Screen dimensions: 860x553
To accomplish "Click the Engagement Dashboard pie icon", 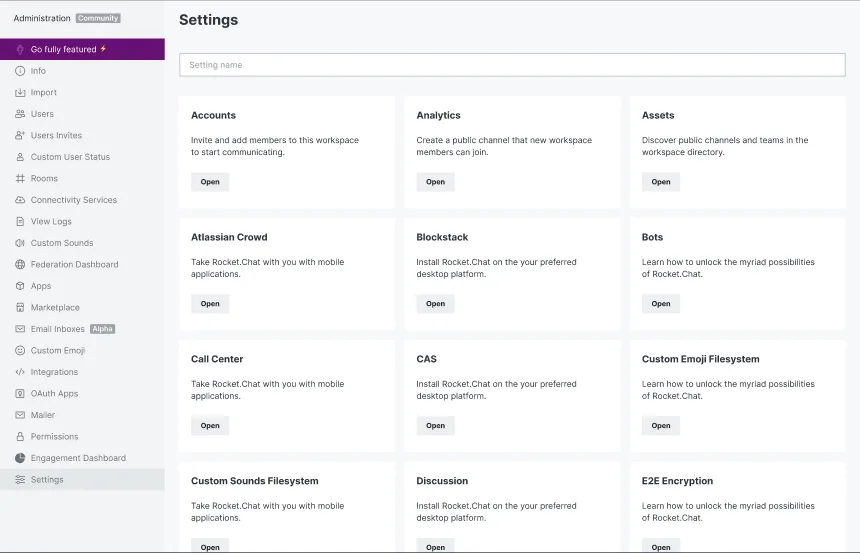I will point(20,458).
